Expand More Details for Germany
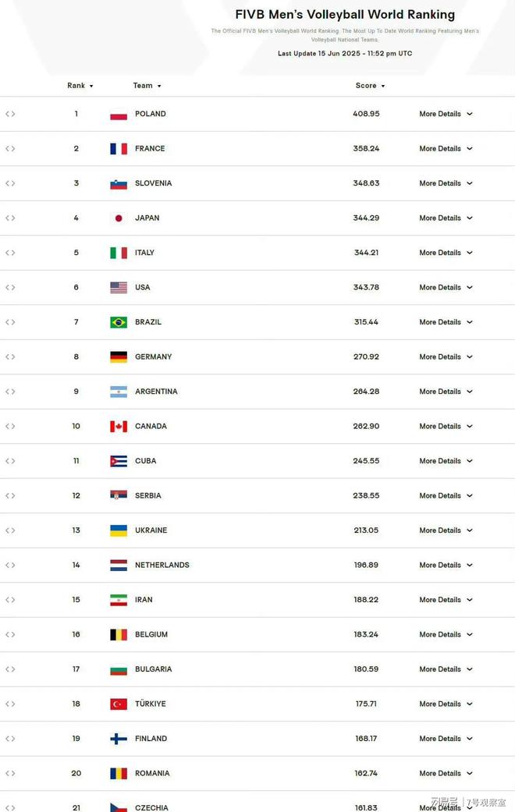 click(x=446, y=356)
